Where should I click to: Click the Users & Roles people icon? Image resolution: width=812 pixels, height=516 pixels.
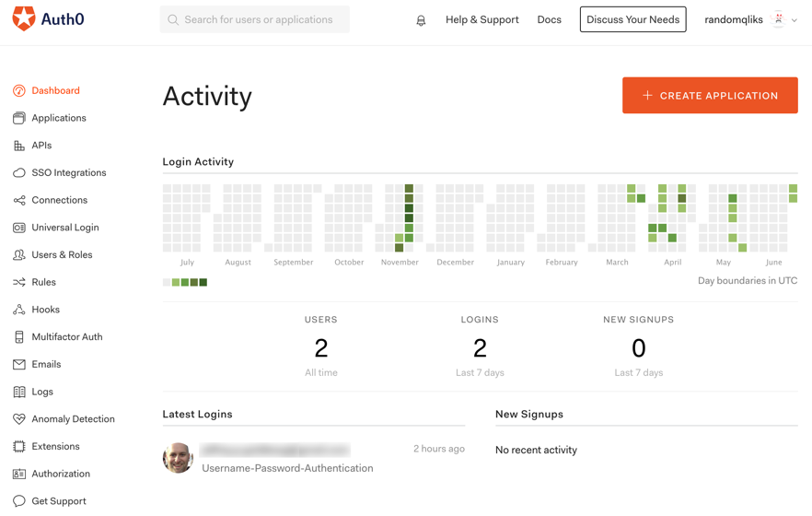click(19, 255)
